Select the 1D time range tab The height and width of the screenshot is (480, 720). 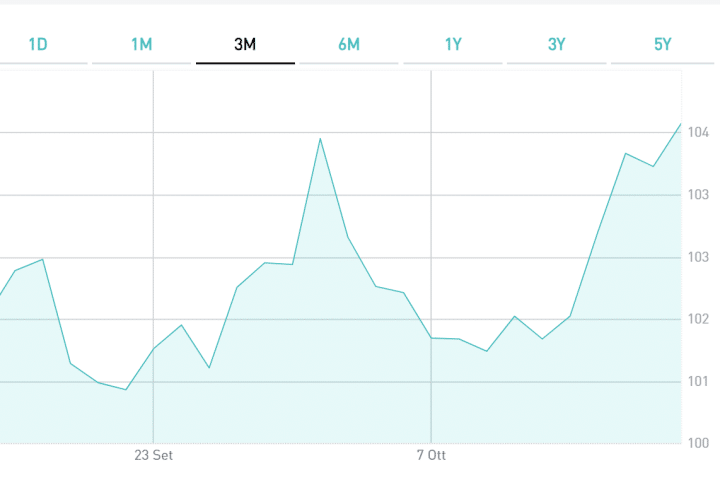(38, 44)
